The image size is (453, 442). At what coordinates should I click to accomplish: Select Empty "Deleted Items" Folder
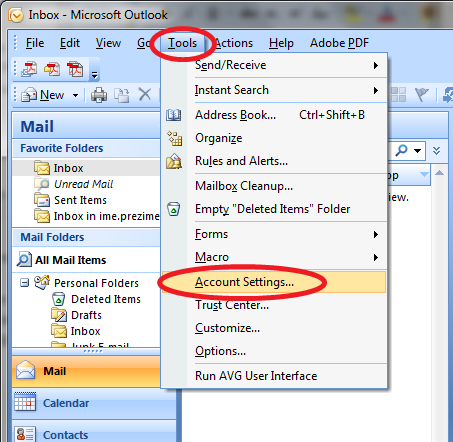tap(274, 209)
